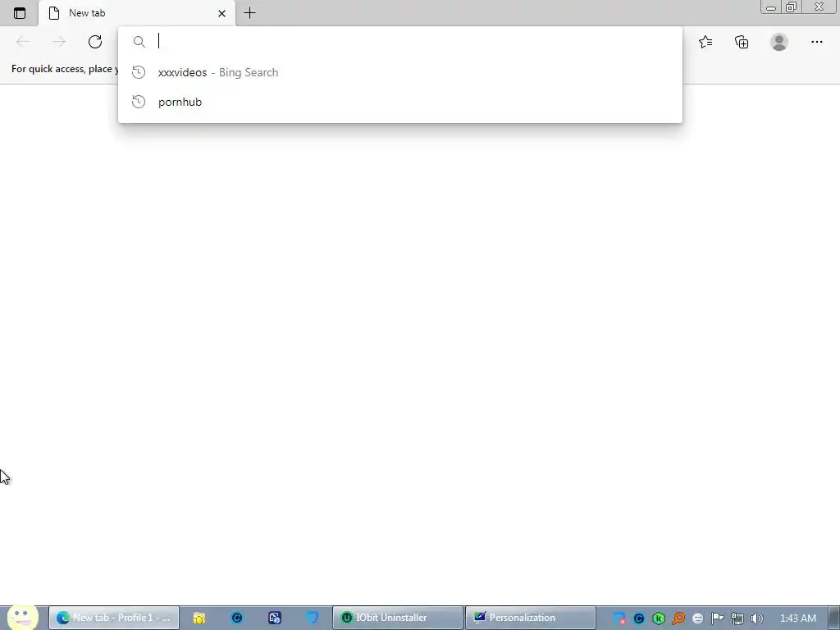This screenshot has width=840, height=630.
Task: Open the volume speaker tray icon
Action: (756, 619)
